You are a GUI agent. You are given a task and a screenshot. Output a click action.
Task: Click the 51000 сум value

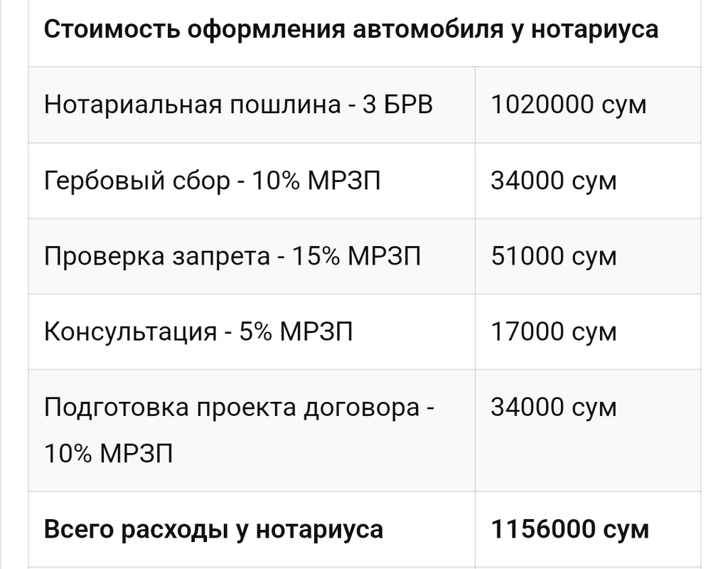554,256
